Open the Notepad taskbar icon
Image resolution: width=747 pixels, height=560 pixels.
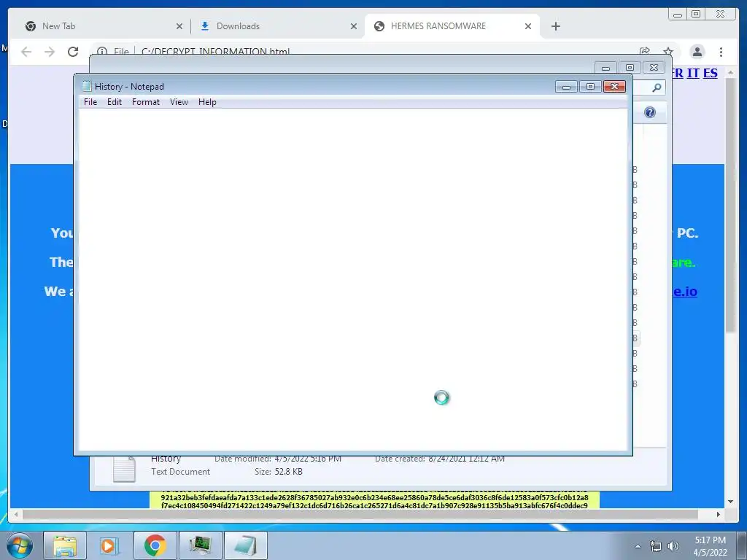tap(245, 545)
